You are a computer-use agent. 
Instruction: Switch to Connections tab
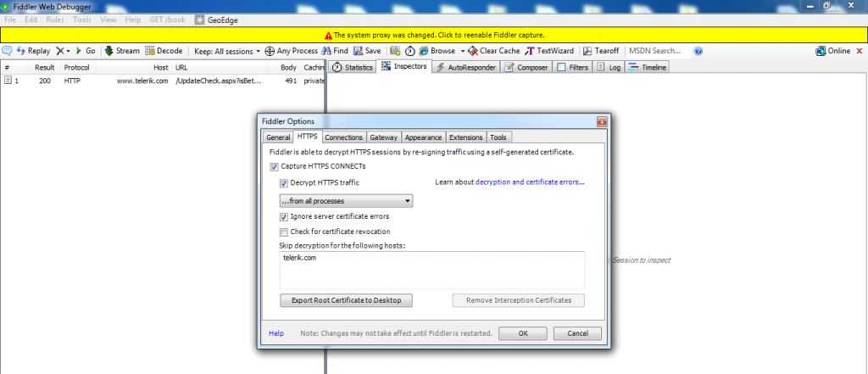pos(344,137)
